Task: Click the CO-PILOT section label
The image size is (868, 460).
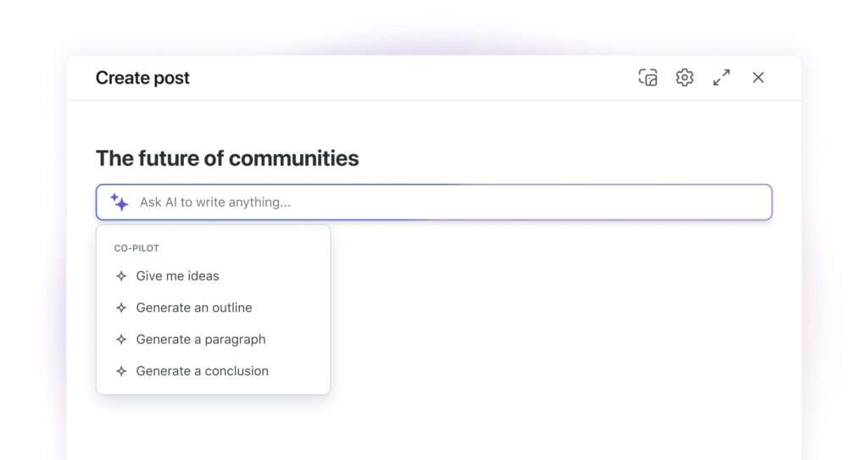Action: [136, 248]
